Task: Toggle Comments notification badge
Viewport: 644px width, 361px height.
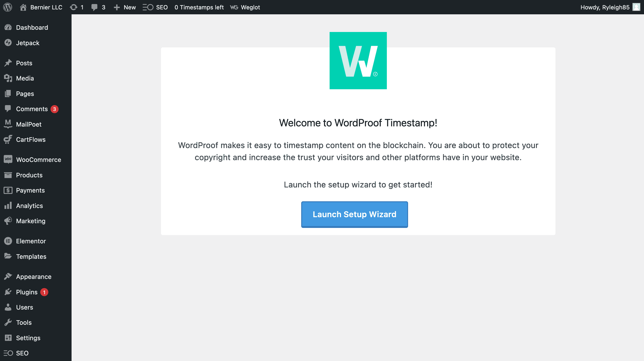Action: click(x=54, y=109)
